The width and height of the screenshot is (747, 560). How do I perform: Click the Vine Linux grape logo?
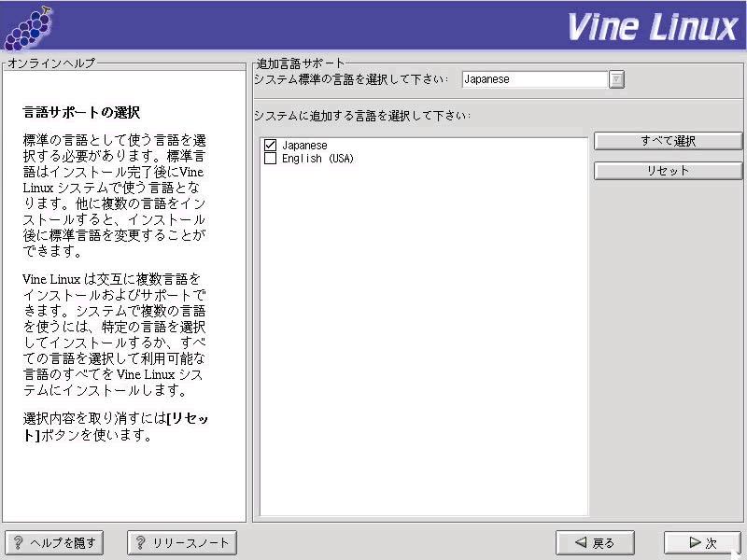pos(28,28)
